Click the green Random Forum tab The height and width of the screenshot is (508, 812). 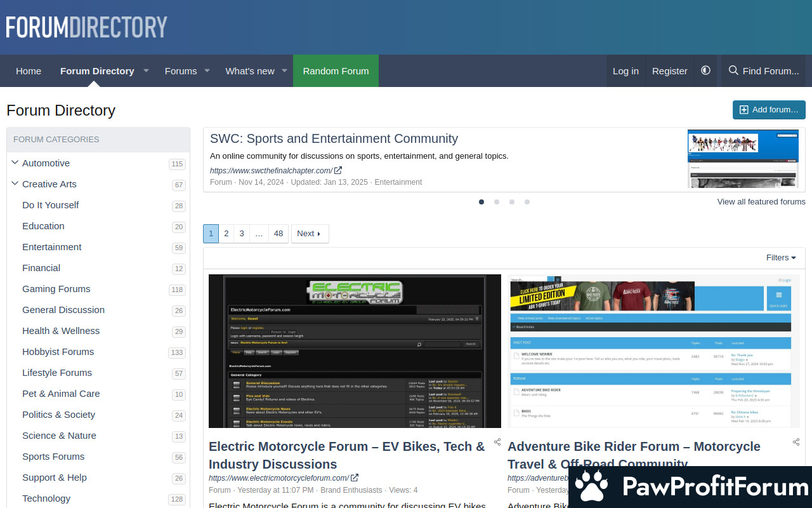click(x=336, y=70)
